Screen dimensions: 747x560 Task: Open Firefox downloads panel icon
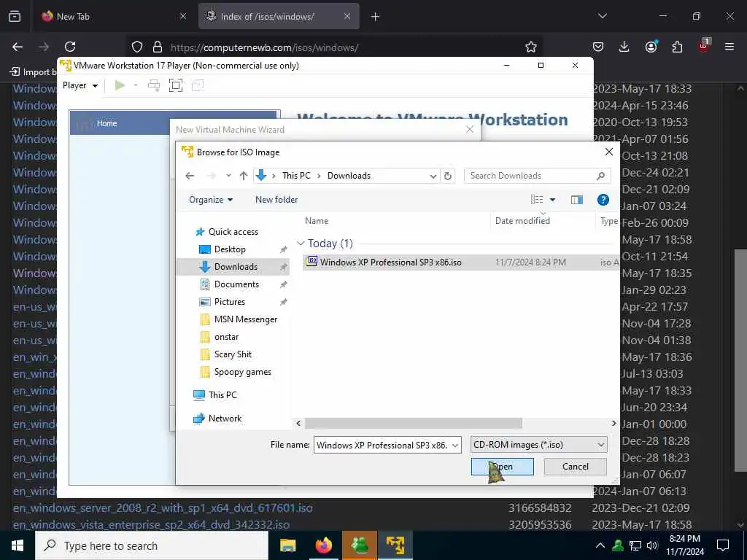click(x=624, y=47)
